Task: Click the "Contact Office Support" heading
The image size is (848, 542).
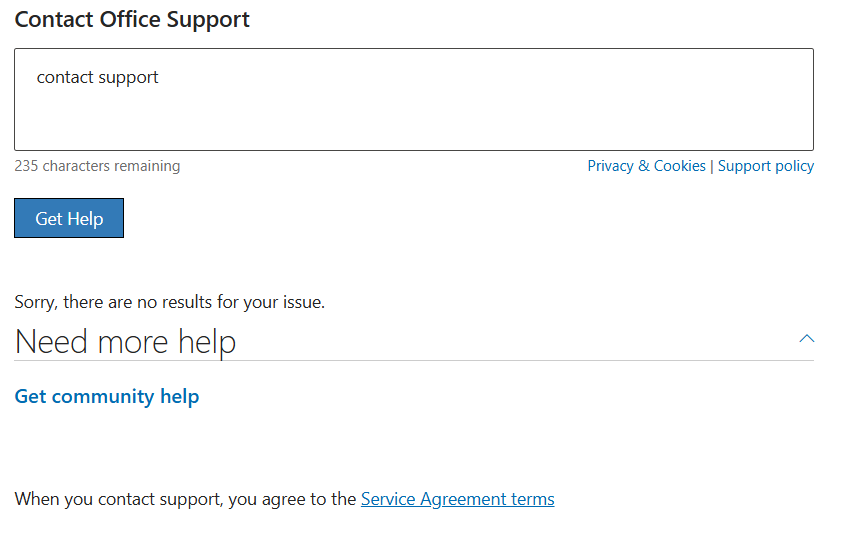Action: [x=132, y=19]
